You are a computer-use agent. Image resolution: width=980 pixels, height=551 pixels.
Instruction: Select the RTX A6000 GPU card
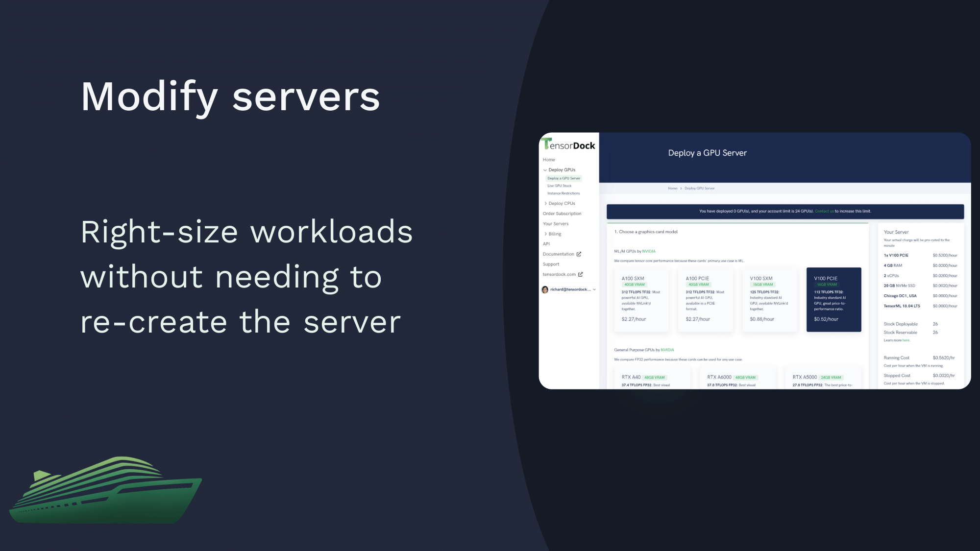tap(738, 378)
